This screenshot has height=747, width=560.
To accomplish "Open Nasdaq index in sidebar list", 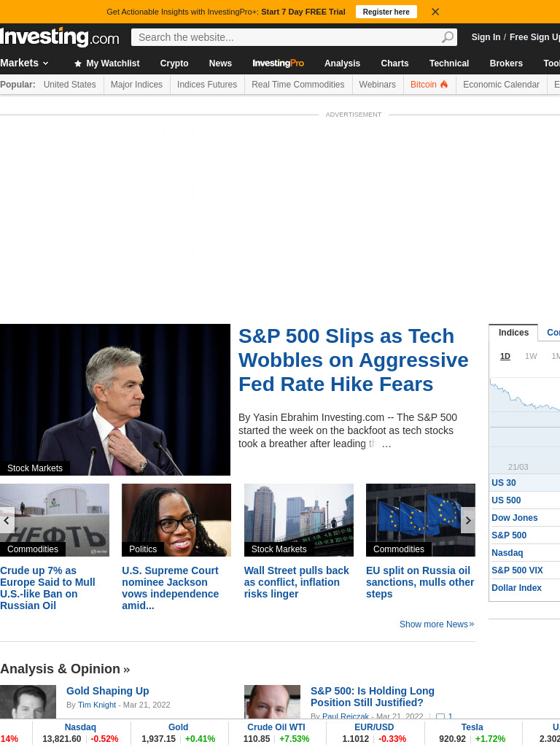I will 507,553.
